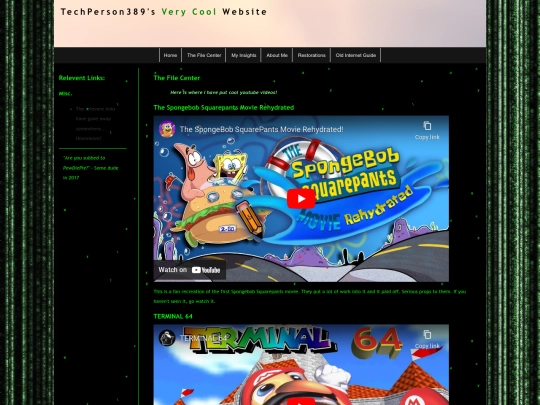This screenshot has width=540, height=405.
Task: Click the 'Are you subbed to PewDiePie?' quote
Action: point(91,168)
